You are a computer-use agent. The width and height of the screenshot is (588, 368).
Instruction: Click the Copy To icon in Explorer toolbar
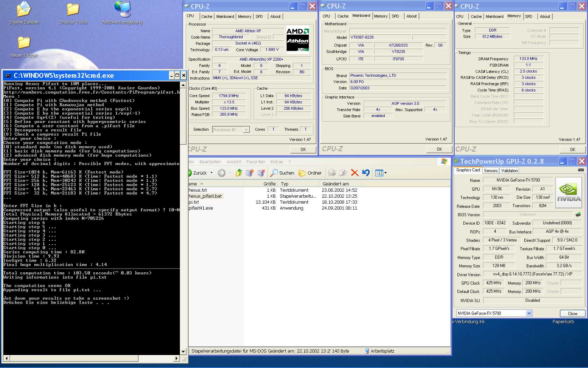[344, 173]
